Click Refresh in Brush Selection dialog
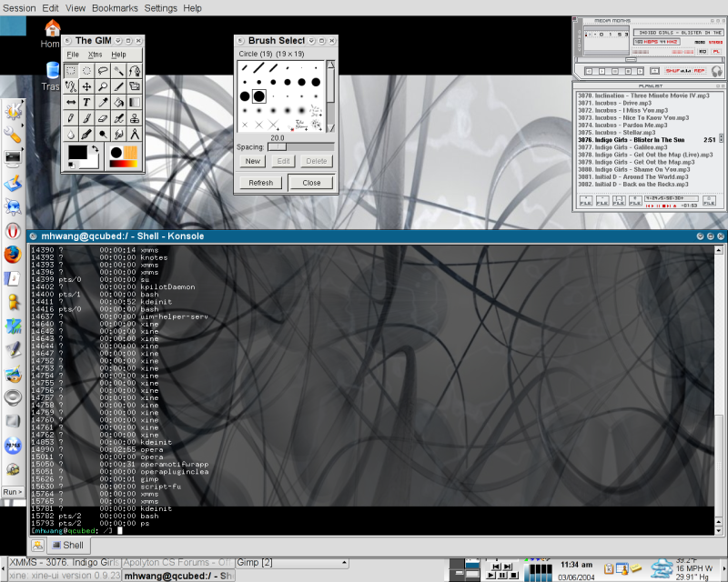This screenshot has height=582, width=728. (x=260, y=182)
